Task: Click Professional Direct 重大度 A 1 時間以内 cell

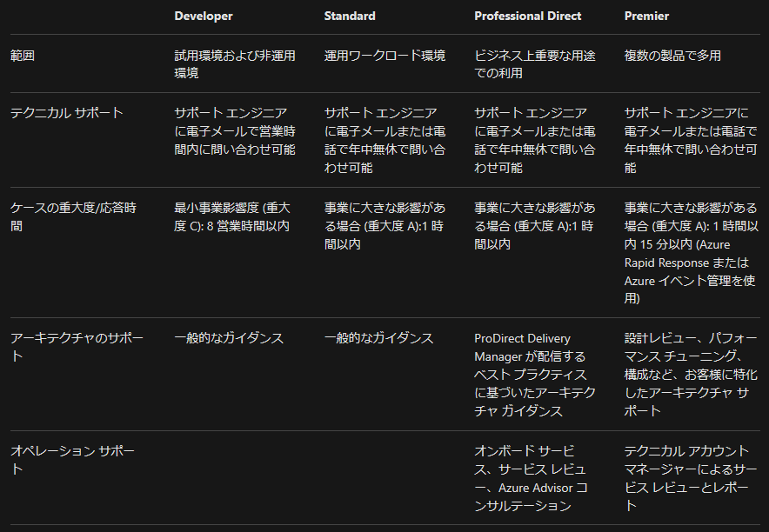Action: 535,226
